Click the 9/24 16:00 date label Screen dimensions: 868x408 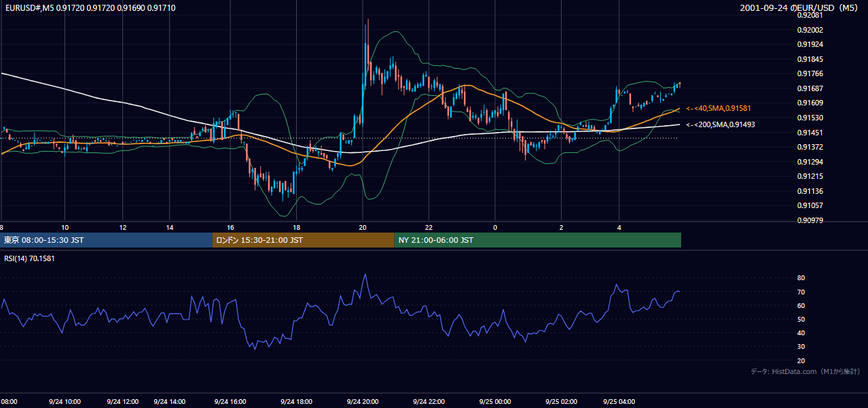click(230, 402)
